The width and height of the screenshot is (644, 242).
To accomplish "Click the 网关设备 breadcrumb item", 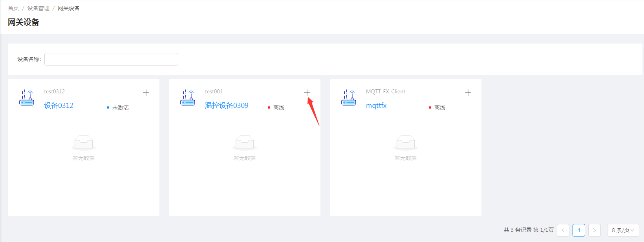I will click(x=69, y=8).
